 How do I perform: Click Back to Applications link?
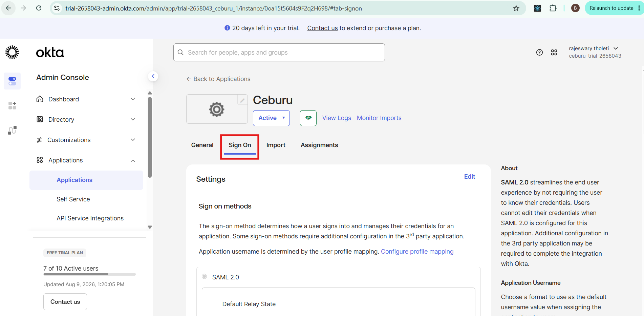click(218, 79)
